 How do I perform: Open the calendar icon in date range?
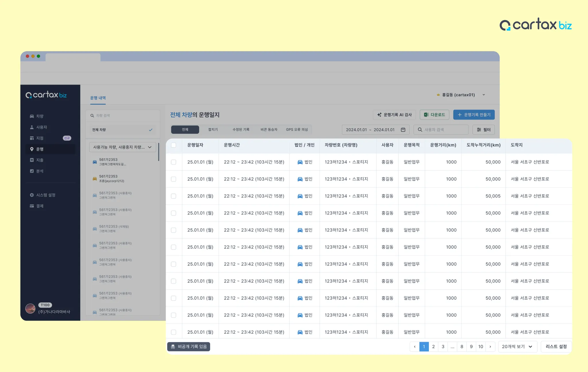403,130
